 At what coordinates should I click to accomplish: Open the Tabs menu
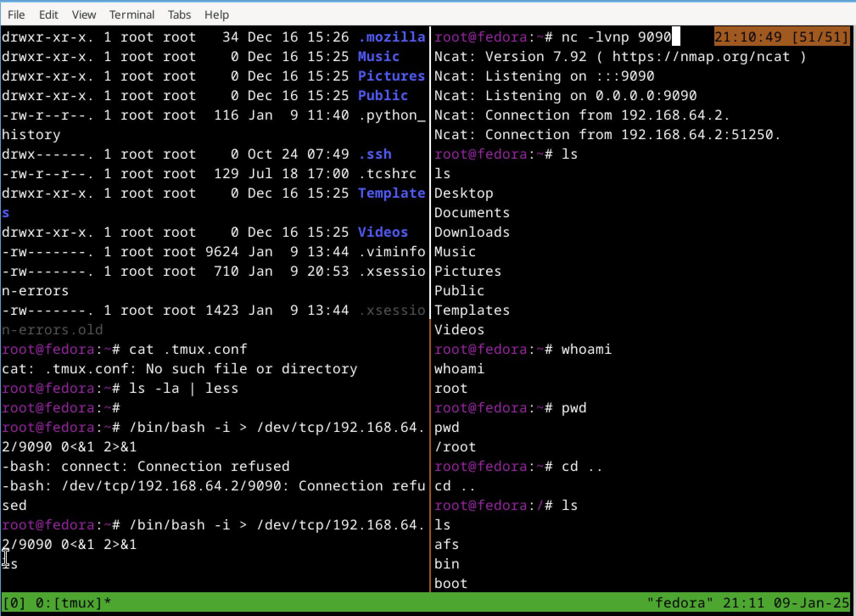179,15
